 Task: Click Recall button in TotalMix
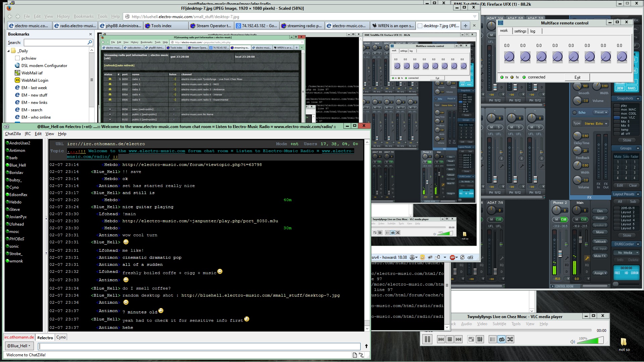pyautogui.click(x=600, y=218)
